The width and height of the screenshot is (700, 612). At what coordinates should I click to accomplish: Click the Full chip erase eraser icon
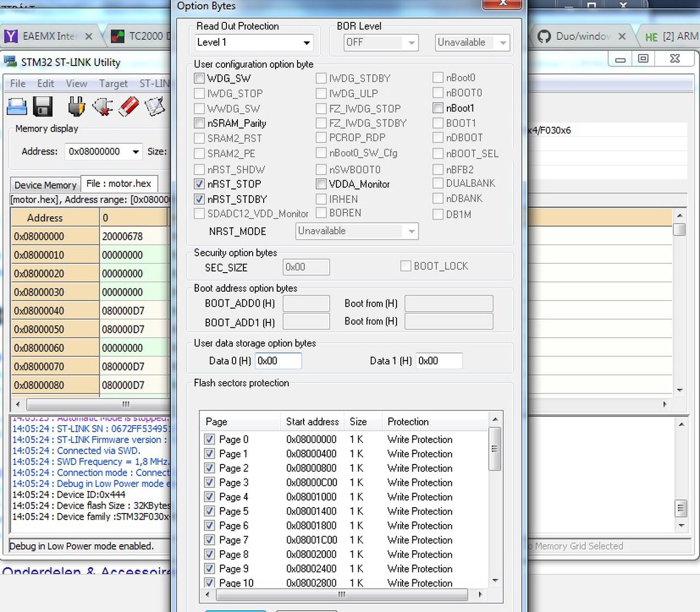pos(129,107)
